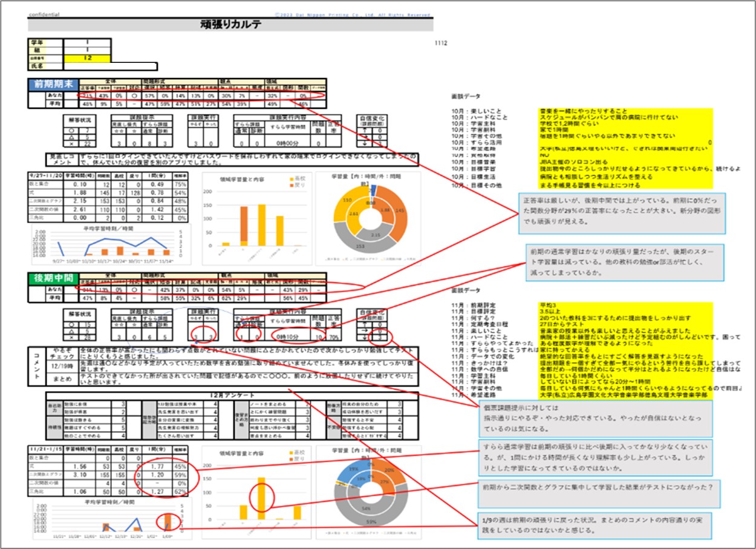Select the "学年" label cell
The image size is (756, 549).
[45, 43]
